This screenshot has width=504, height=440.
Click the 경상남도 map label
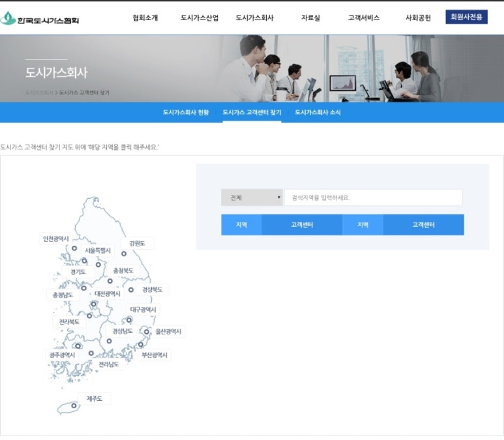coord(123,331)
